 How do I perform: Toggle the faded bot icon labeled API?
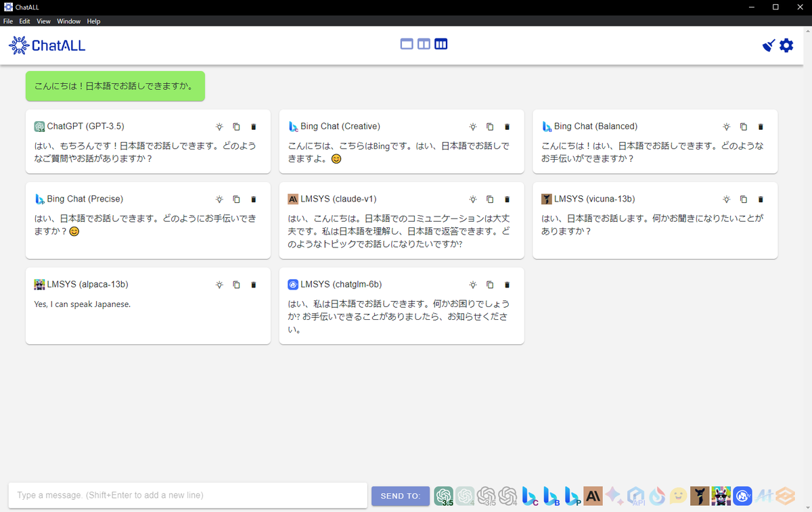[636, 496]
